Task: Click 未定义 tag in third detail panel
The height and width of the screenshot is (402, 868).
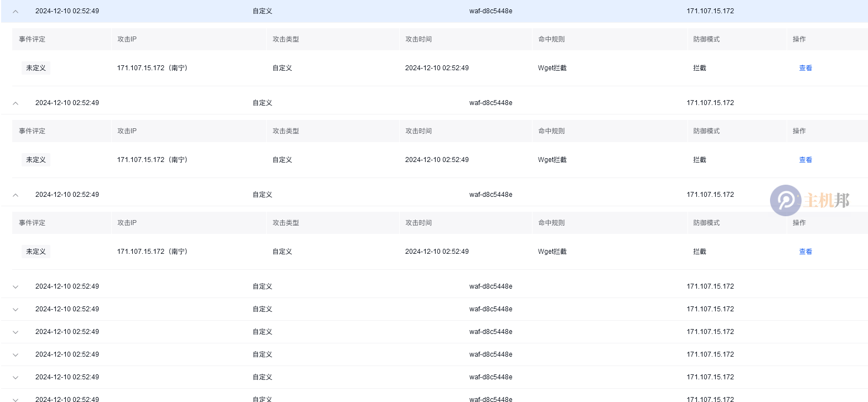Action: tap(36, 252)
